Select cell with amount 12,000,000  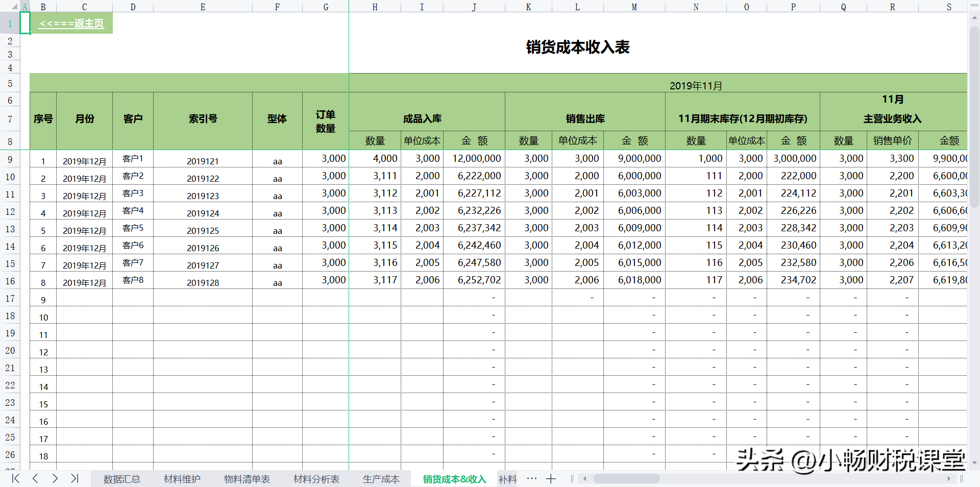coord(474,159)
